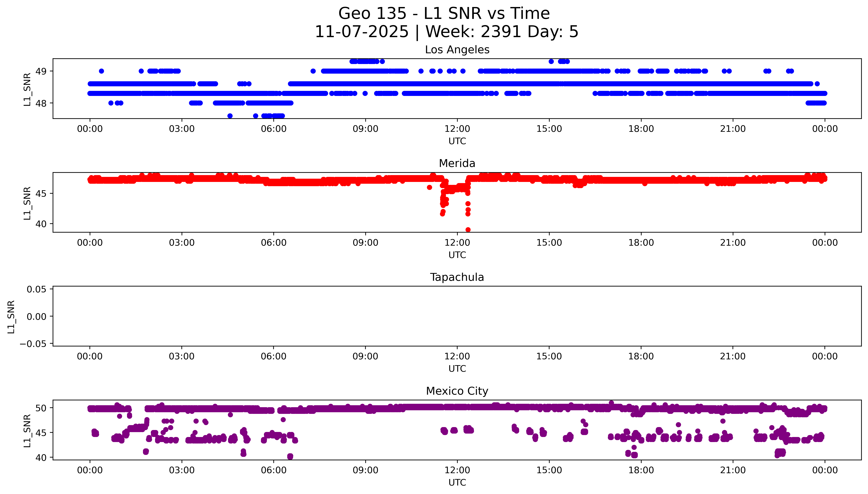Click the '0.00' y-axis tick on Tapachula plot
The image size is (868, 494).
36,317
